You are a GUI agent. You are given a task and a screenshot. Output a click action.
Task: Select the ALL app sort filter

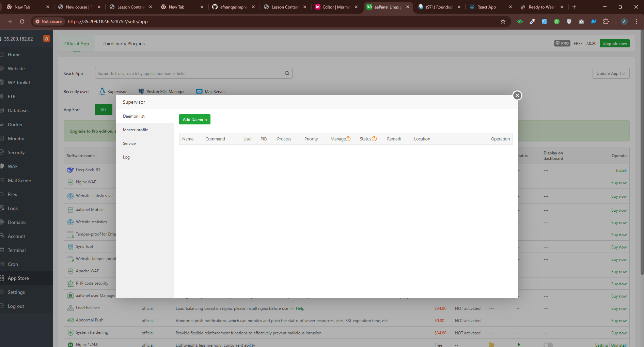point(104,109)
